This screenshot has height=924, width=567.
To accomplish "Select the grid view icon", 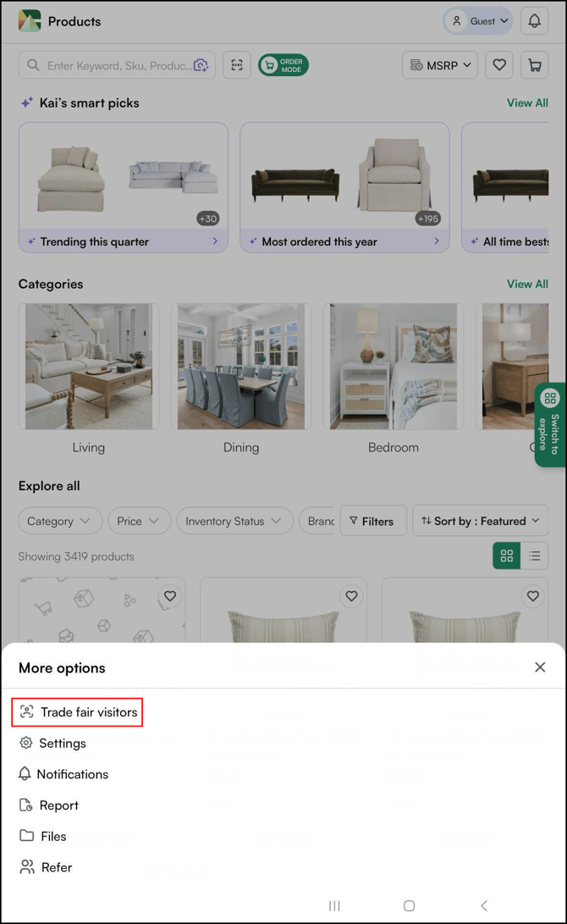I will pos(506,556).
